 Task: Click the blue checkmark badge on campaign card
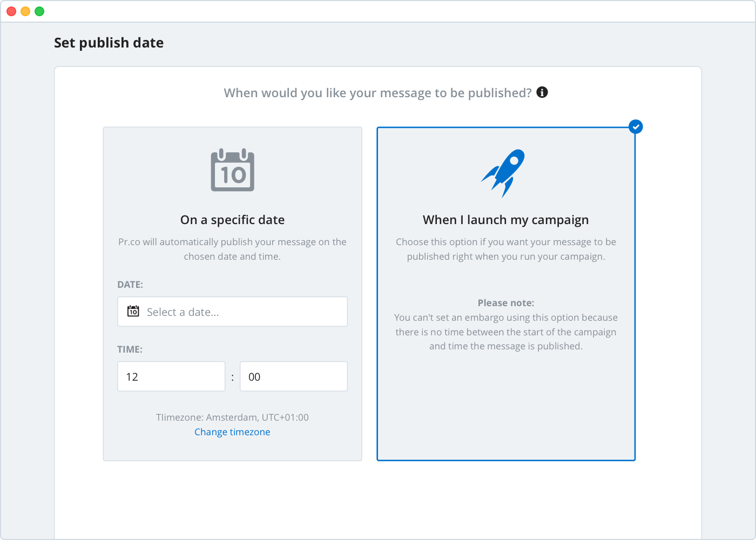[636, 127]
